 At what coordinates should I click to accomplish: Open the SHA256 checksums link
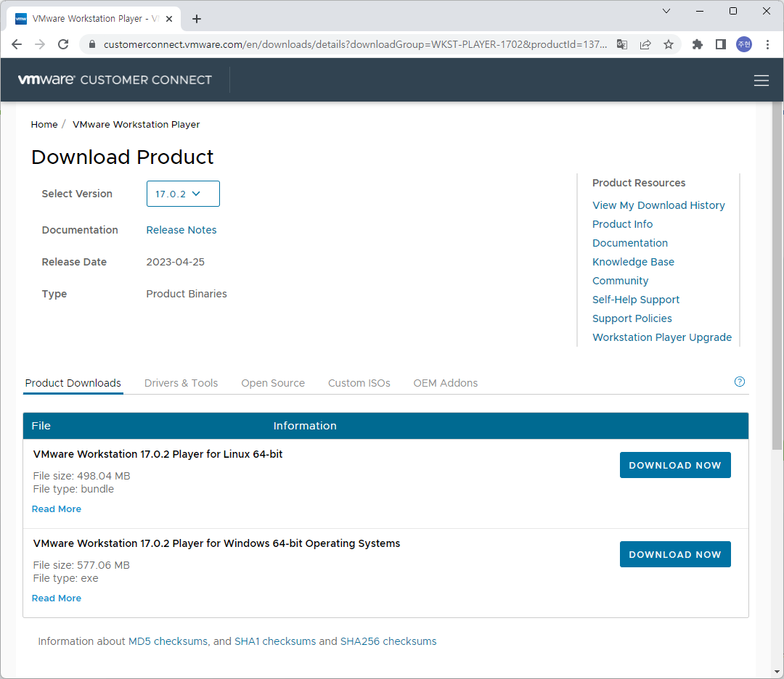coord(388,641)
